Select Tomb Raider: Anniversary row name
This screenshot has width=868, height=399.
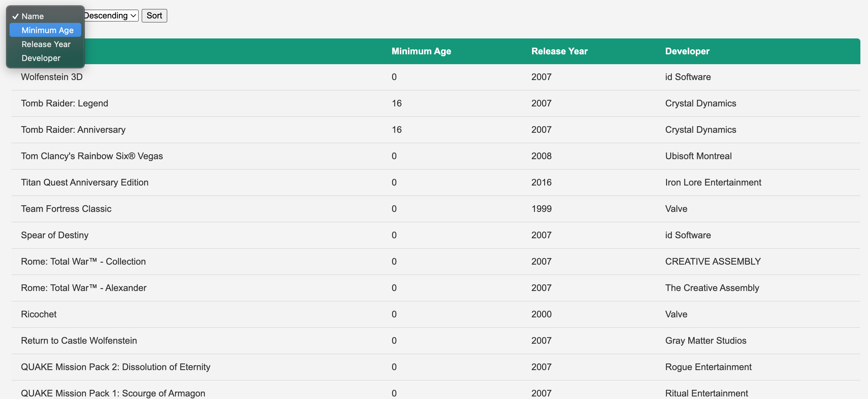[x=73, y=130]
